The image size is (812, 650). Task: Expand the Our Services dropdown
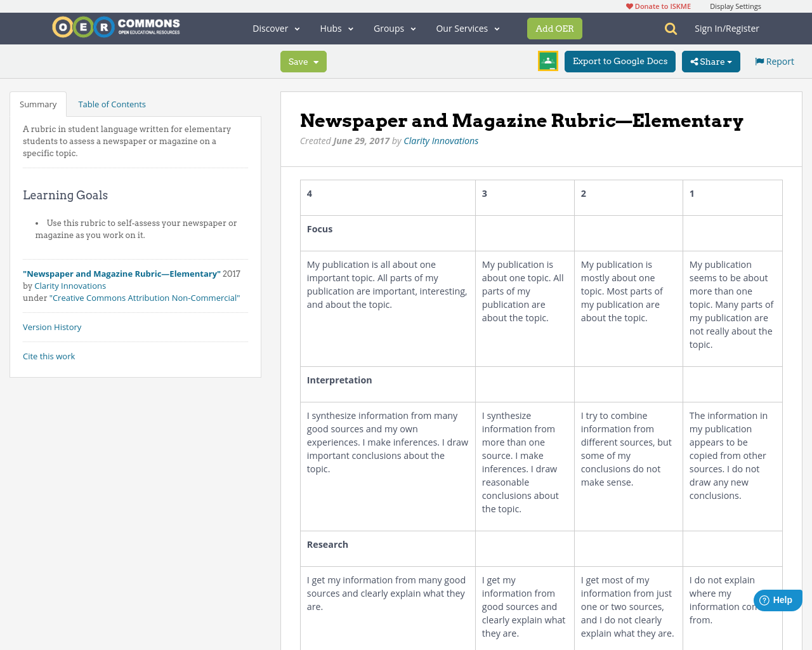click(x=468, y=28)
